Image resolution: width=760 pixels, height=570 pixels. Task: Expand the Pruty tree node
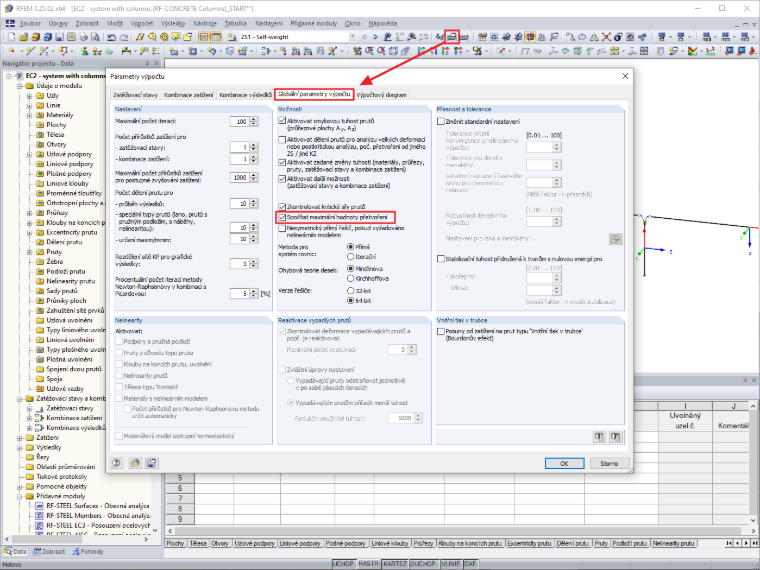tap(30, 252)
